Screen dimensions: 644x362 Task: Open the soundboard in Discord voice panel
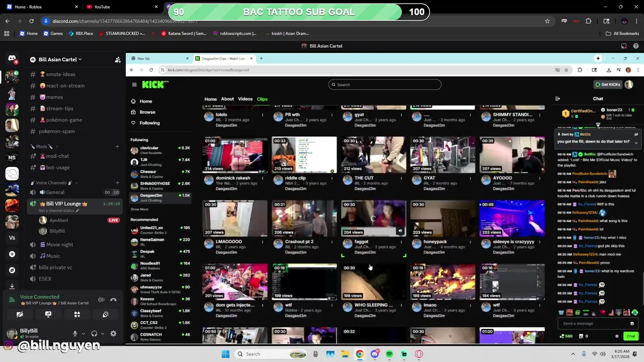click(x=106, y=314)
